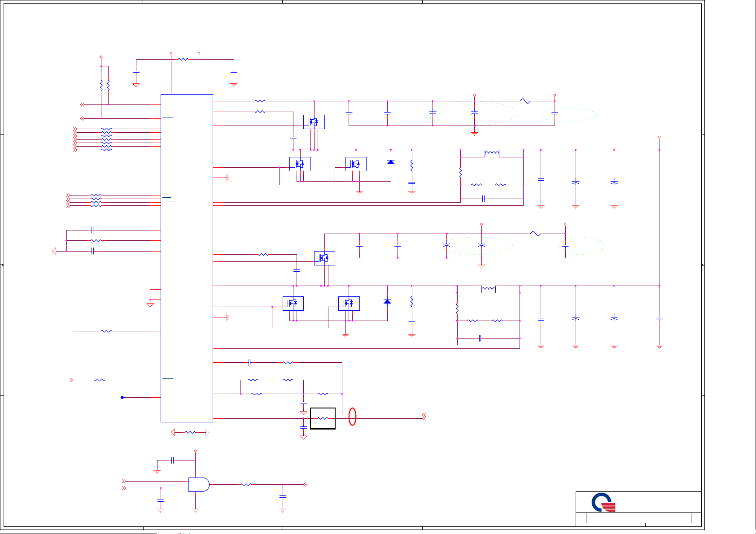Viewport: 756px width, 534px height.
Task: Click the output port arrow after AND gate
Action: pos(306,484)
